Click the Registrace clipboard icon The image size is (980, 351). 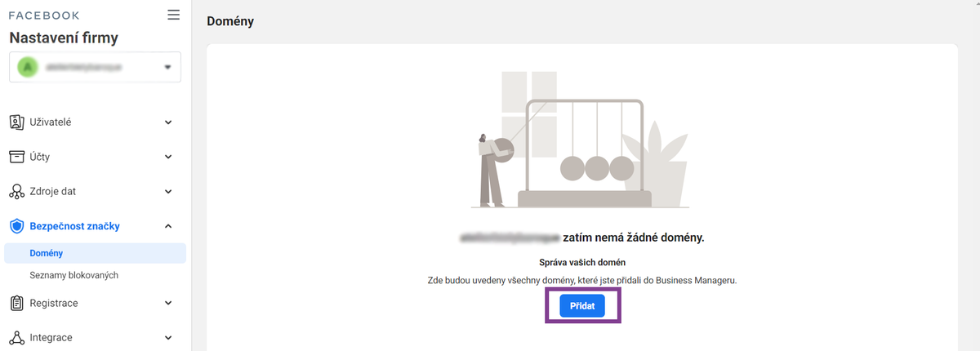[16, 303]
